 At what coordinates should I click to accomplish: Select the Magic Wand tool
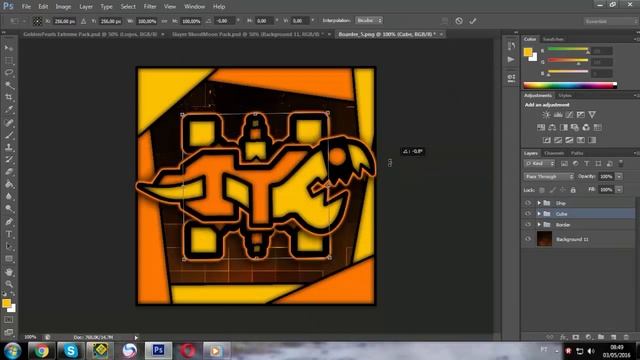click(9, 85)
